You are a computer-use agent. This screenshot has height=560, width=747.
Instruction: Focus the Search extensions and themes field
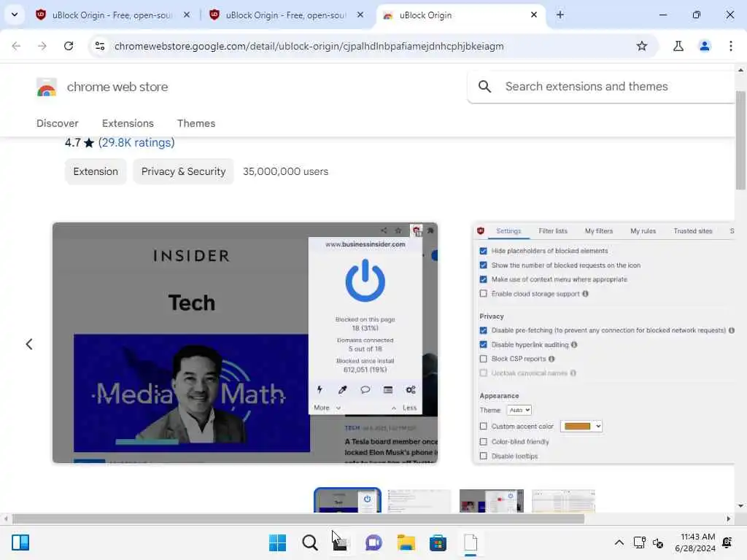coord(602,87)
